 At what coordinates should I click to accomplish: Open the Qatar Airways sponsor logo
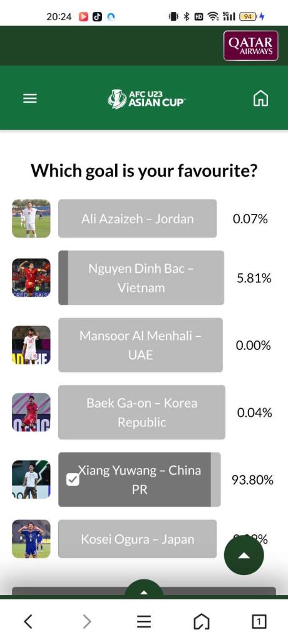pos(250,46)
